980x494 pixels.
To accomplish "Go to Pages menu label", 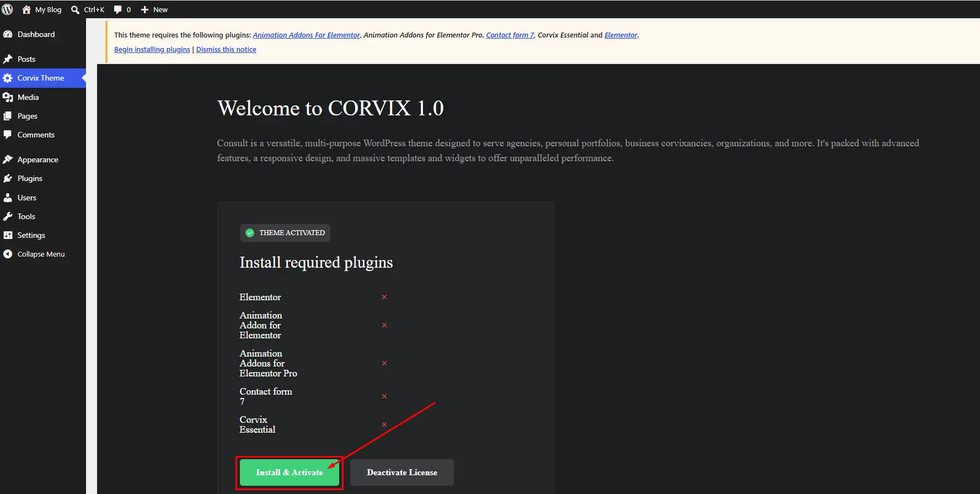I will (28, 116).
